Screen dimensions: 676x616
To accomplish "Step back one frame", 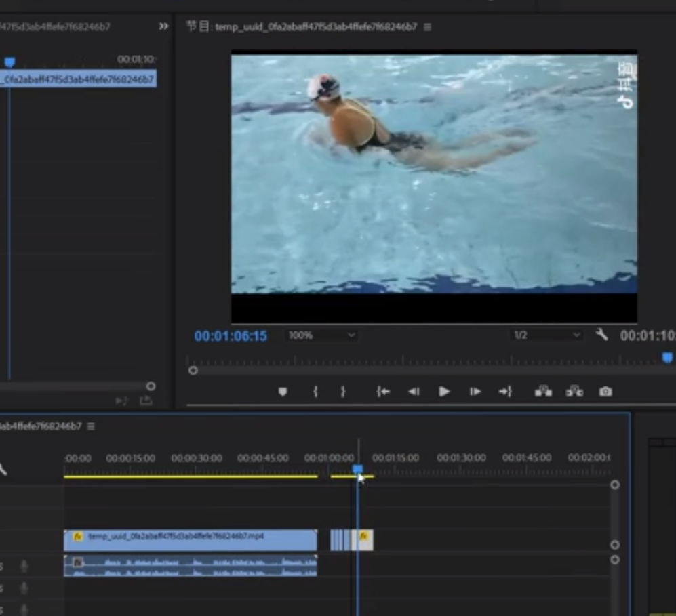I will coord(414,392).
